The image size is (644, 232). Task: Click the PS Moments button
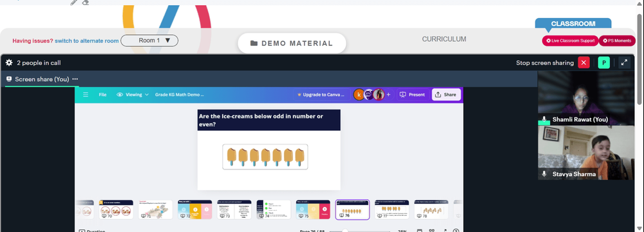pos(617,41)
